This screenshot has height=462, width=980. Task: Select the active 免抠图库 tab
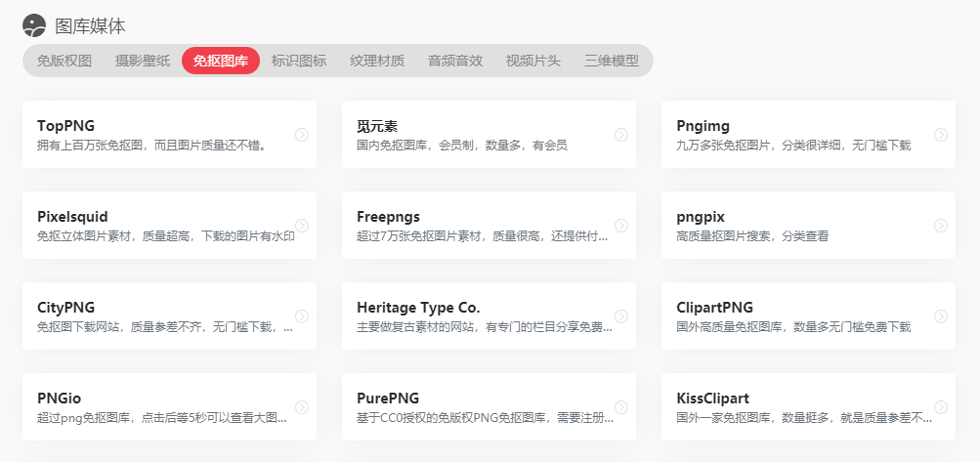pos(221,61)
